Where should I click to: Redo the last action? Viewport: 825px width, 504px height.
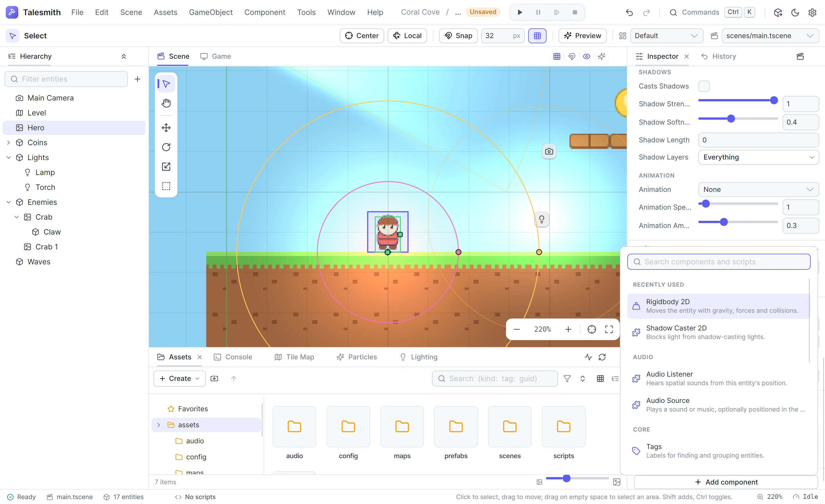click(x=647, y=12)
